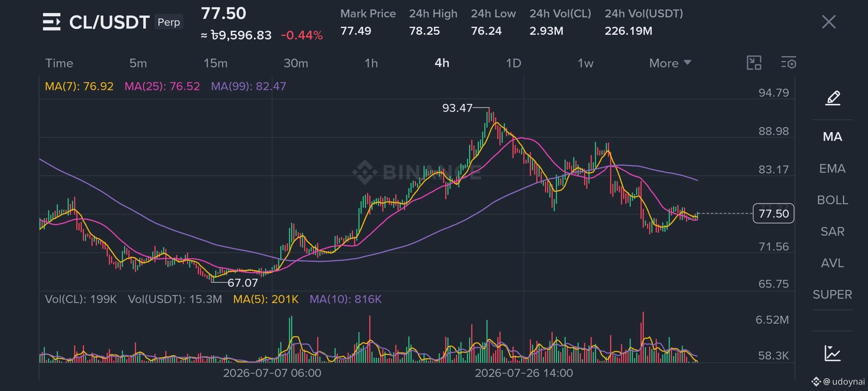Click the 67.07 low price marker
868x391 pixels.
coord(243,283)
